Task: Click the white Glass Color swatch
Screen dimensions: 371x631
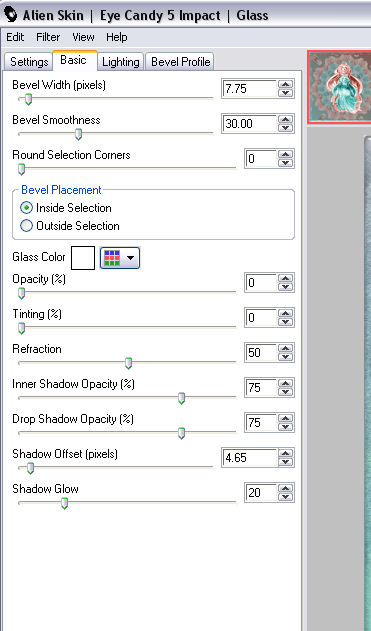Action: click(83, 258)
